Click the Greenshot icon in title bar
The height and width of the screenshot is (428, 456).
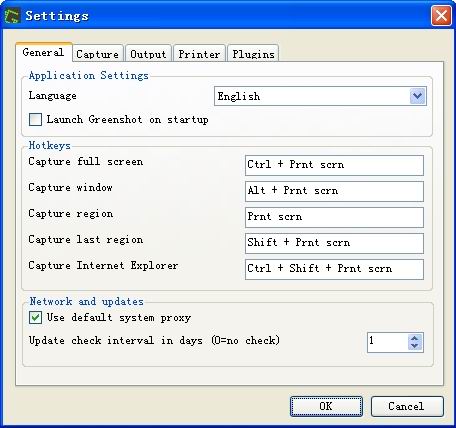[12, 16]
